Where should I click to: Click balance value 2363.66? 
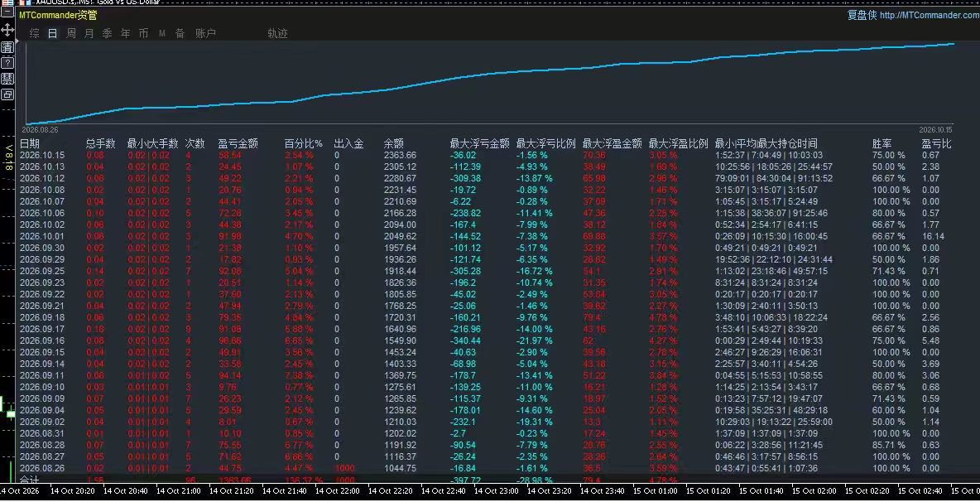400,155
